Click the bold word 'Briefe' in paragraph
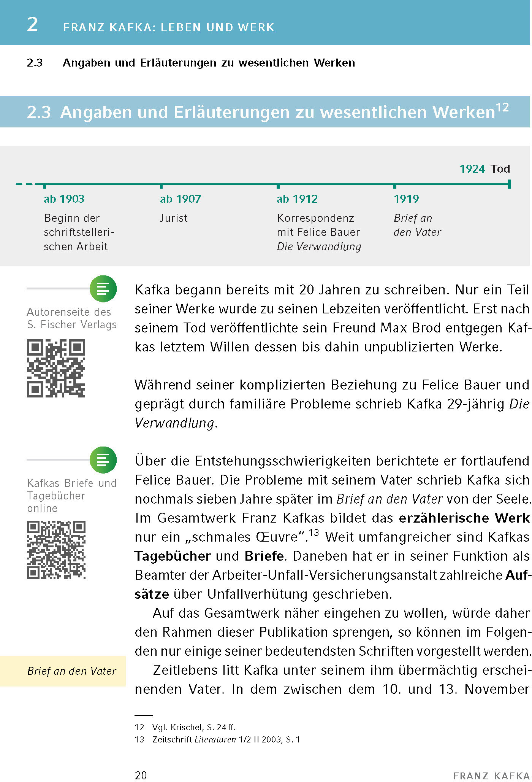Screen dimensions: 532x782 click(264, 556)
